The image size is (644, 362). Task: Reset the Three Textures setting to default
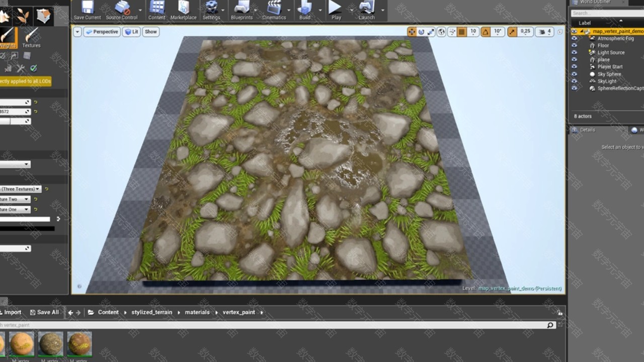coord(47,189)
